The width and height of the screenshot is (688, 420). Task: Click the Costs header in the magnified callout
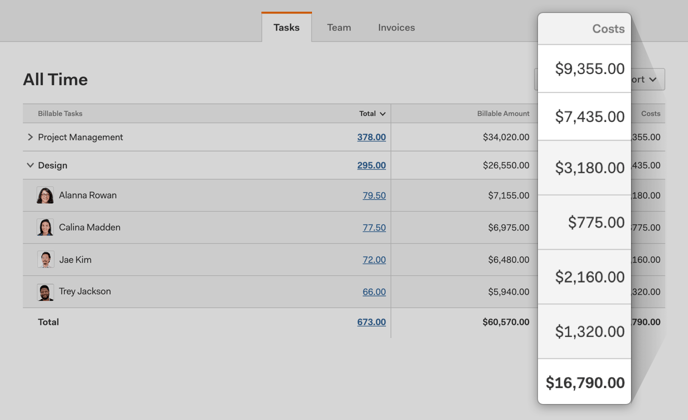coord(608,29)
